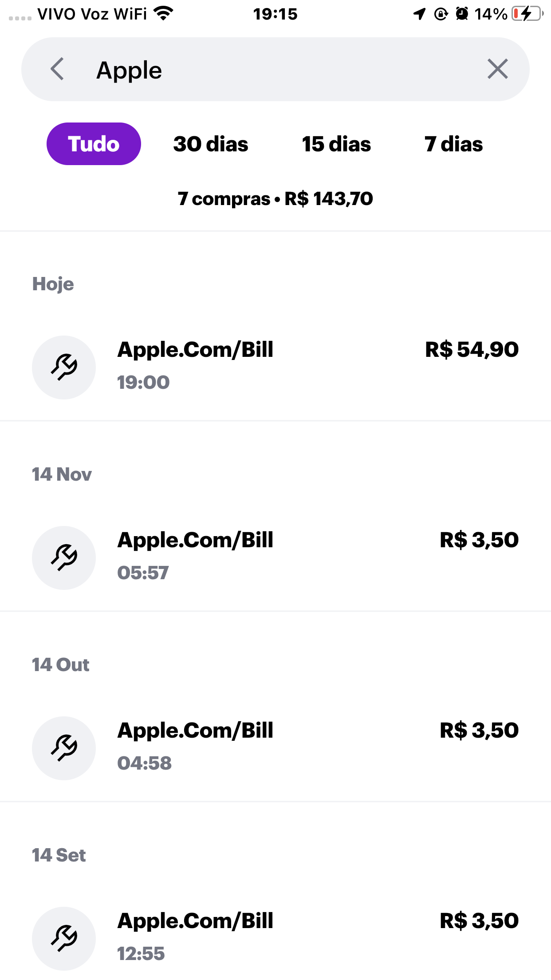Open Apple.Com/Bill purchase from 04:58

tap(311, 747)
